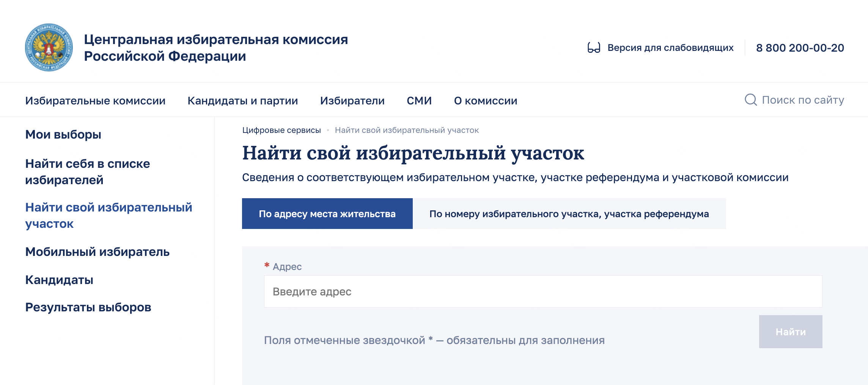Image resolution: width=868 pixels, height=385 pixels.
Task: Switch to По номеру избирательного участка tab
Action: tap(569, 213)
